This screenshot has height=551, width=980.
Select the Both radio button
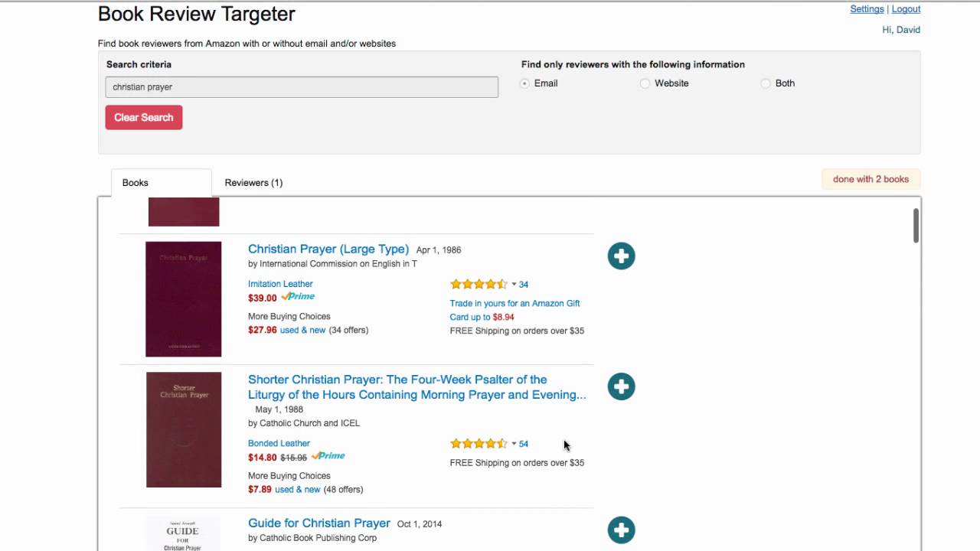tap(765, 83)
